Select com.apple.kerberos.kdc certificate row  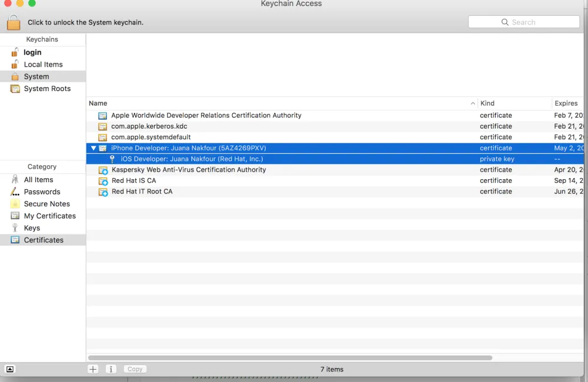335,126
